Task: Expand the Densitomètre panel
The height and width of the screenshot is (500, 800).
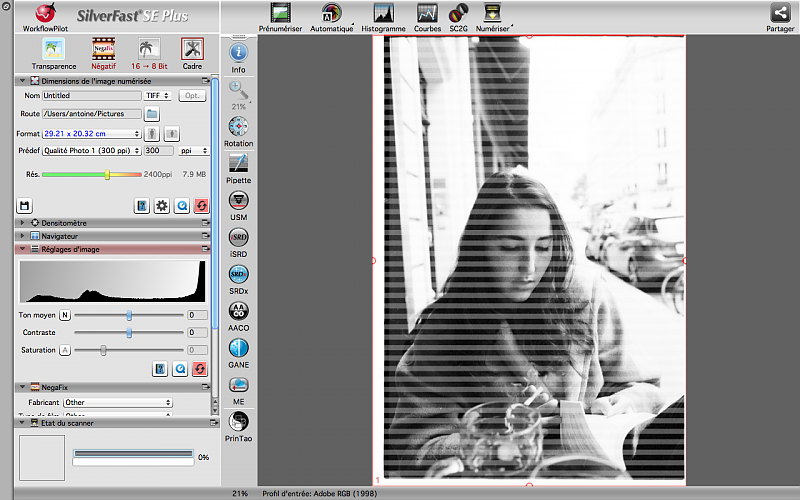Action: pos(22,222)
